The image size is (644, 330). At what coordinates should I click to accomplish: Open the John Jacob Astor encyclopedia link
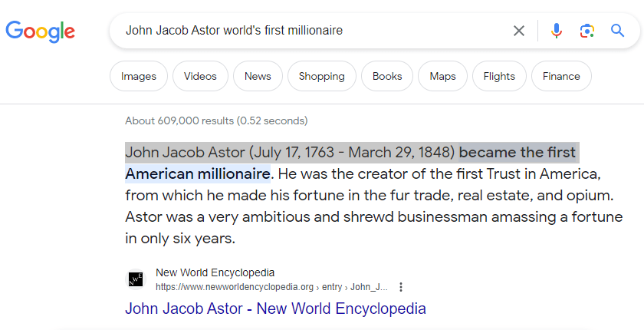[x=275, y=309]
